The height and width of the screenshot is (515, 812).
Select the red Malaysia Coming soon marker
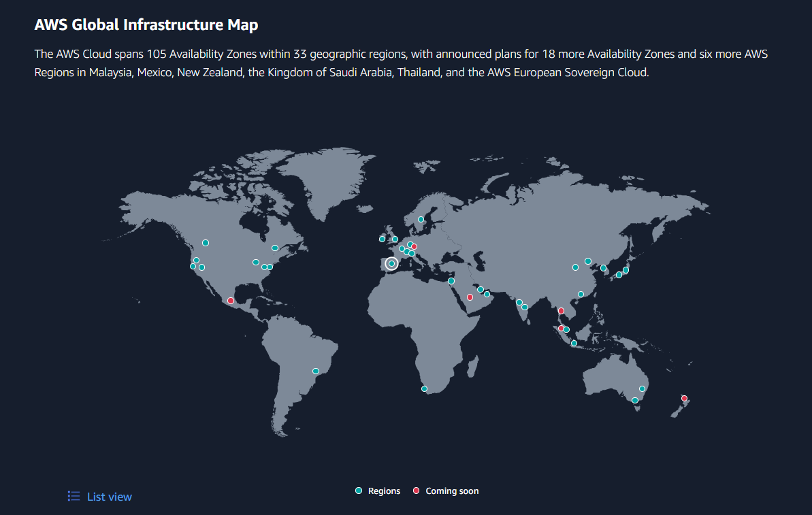pyautogui.click(x=561, y=328)
